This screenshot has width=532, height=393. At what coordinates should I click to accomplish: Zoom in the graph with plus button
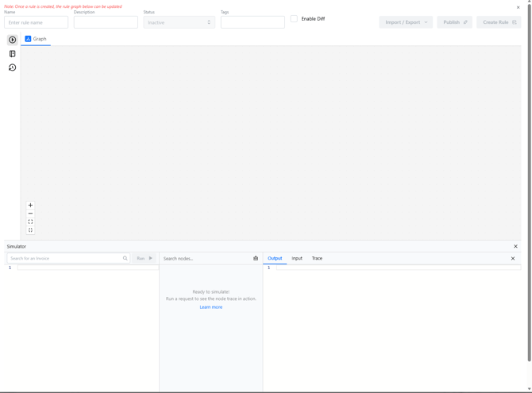coord(30,205)
